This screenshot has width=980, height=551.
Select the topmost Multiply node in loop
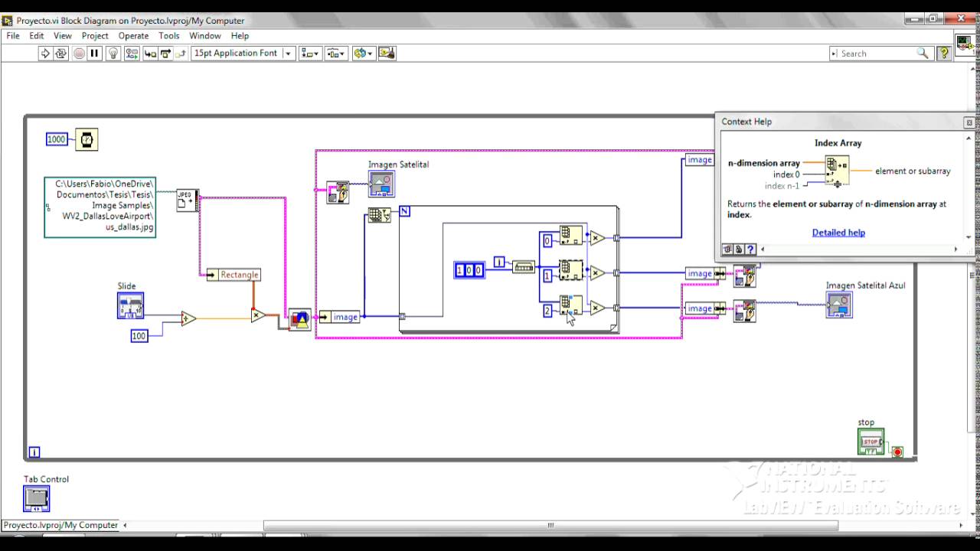click(x=597, y=238)
